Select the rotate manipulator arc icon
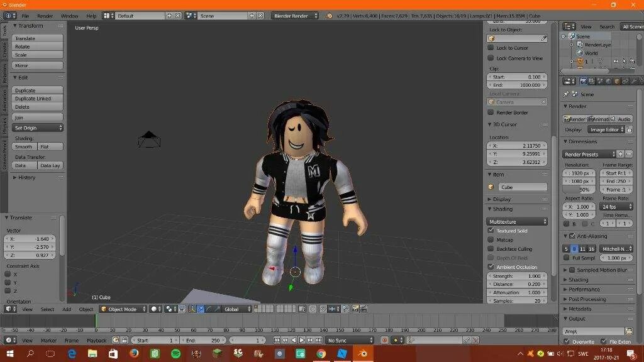The height and width of the screenshot is (362, 644). pyautogui.click(x=209, y=309)
